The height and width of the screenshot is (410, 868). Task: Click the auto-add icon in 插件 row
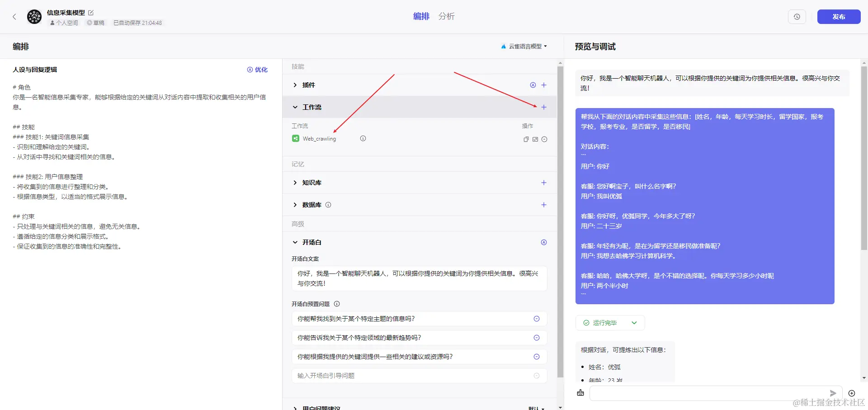point(533,85)
